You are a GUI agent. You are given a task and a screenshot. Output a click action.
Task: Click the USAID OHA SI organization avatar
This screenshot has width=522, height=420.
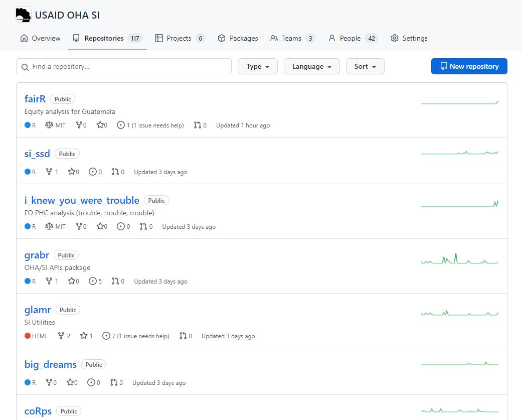click(x=24, y=15)
